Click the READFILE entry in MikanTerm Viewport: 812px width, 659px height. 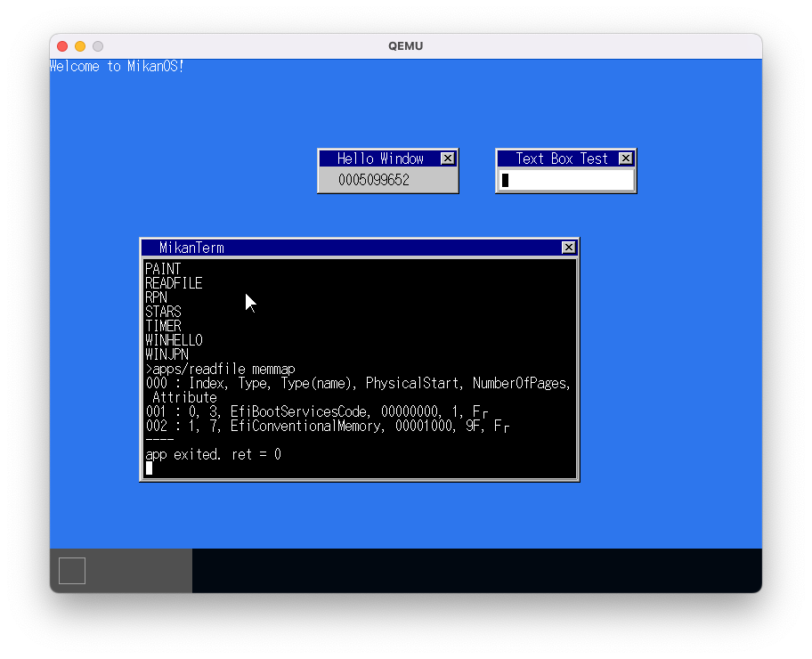(174, 283)
